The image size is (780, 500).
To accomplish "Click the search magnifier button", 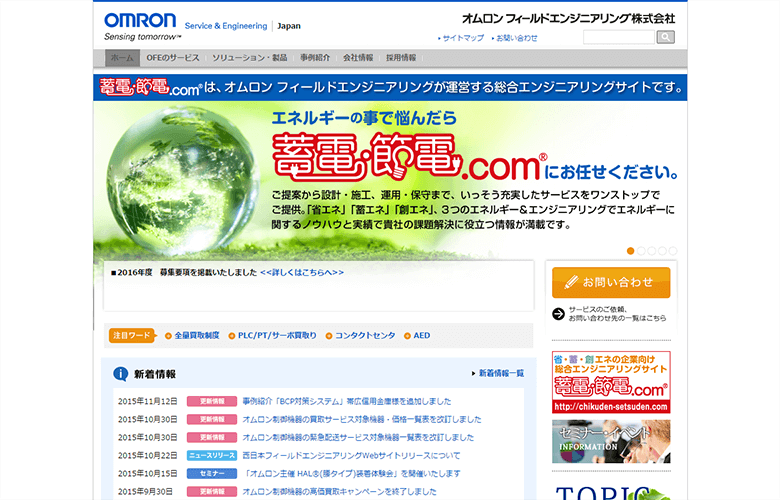I will (x=666, y=37).
